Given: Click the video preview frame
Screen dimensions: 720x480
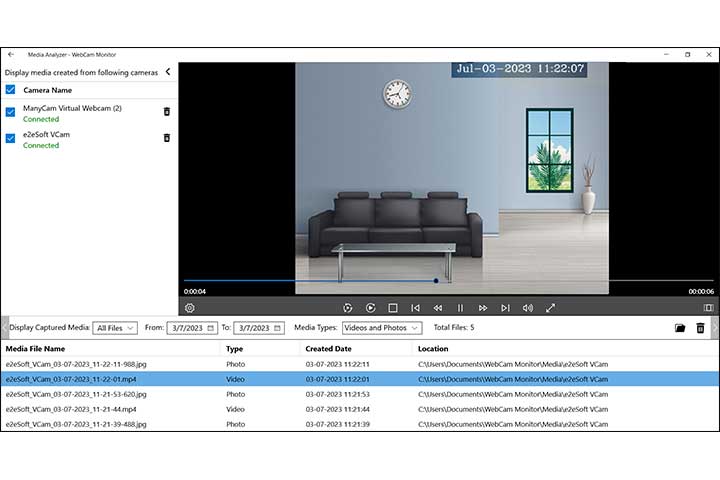Looking at the screenshot, I should pyautogui.click(x=452, y=178).
